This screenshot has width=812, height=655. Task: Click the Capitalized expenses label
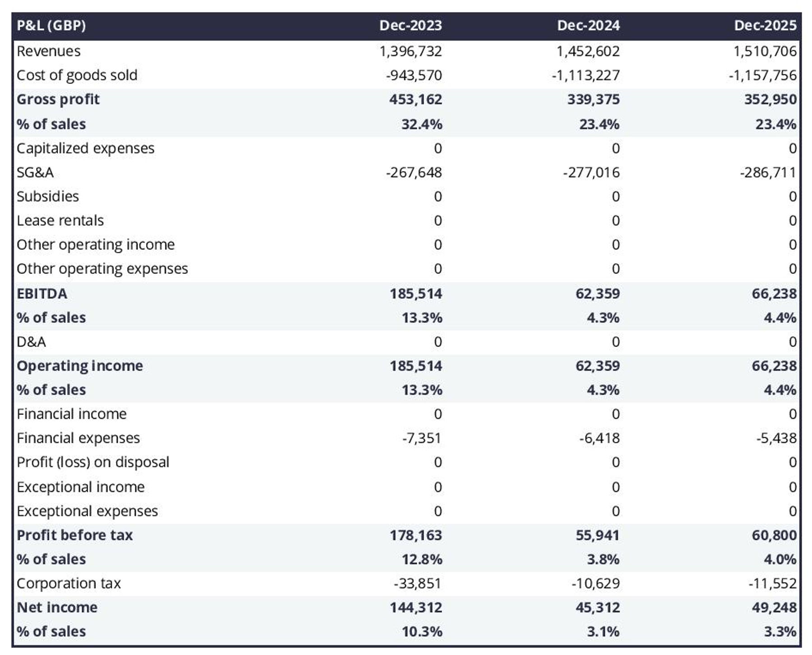pyautogui.click(x=85, y=148)
